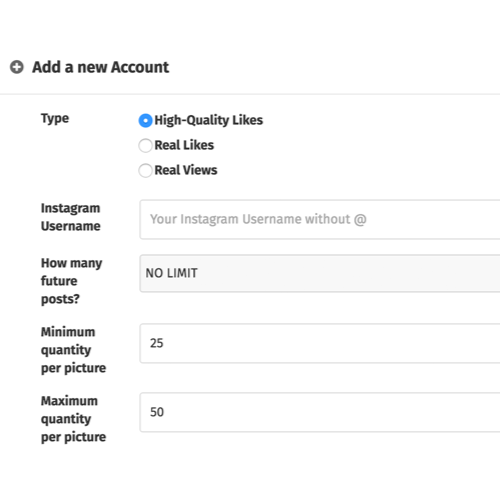Click the High-Quality Likes label text

[x=209, y=120]
